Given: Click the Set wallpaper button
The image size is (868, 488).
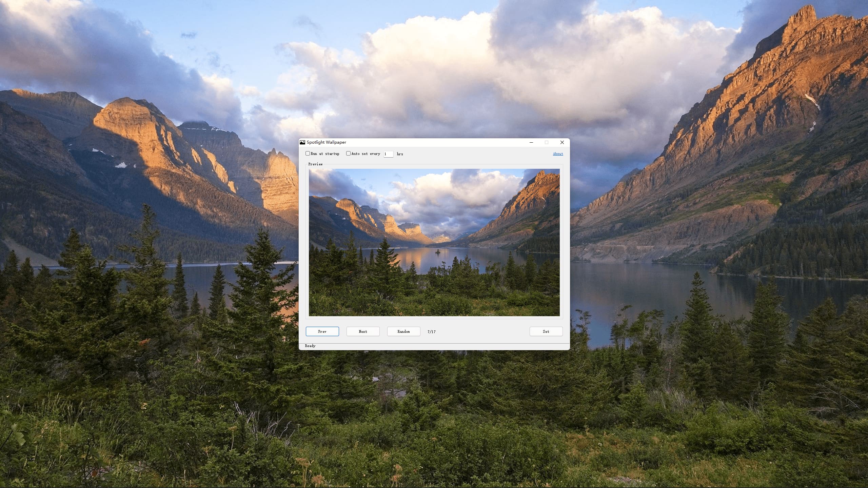Looking at the screenshot, I should coord(545,331).
